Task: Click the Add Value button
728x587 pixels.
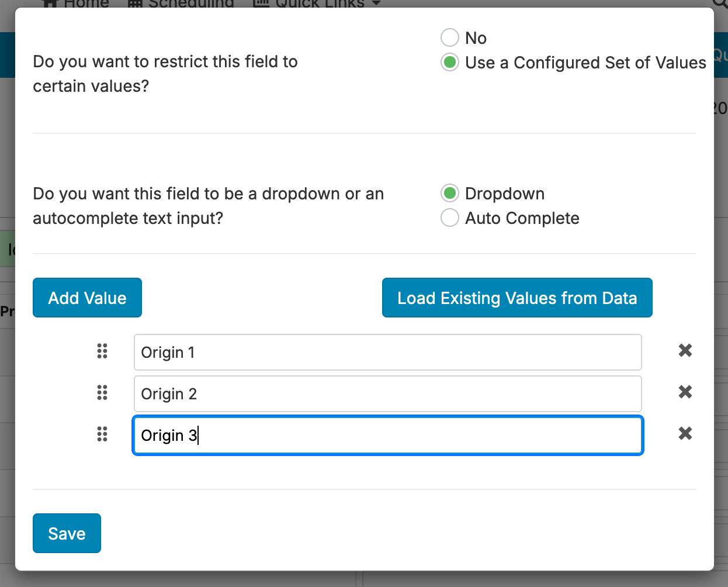Action: point(86,298)
